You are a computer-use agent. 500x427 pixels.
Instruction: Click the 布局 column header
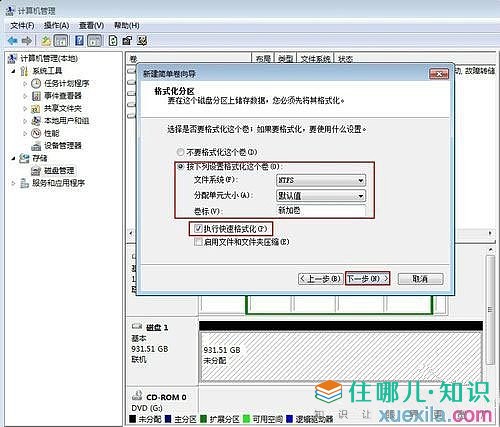click(263, 59)
